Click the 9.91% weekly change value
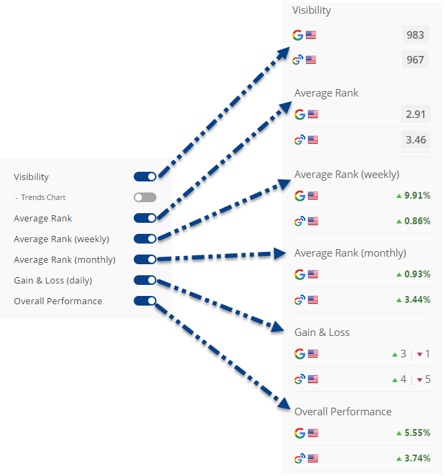 pos(417,196)
